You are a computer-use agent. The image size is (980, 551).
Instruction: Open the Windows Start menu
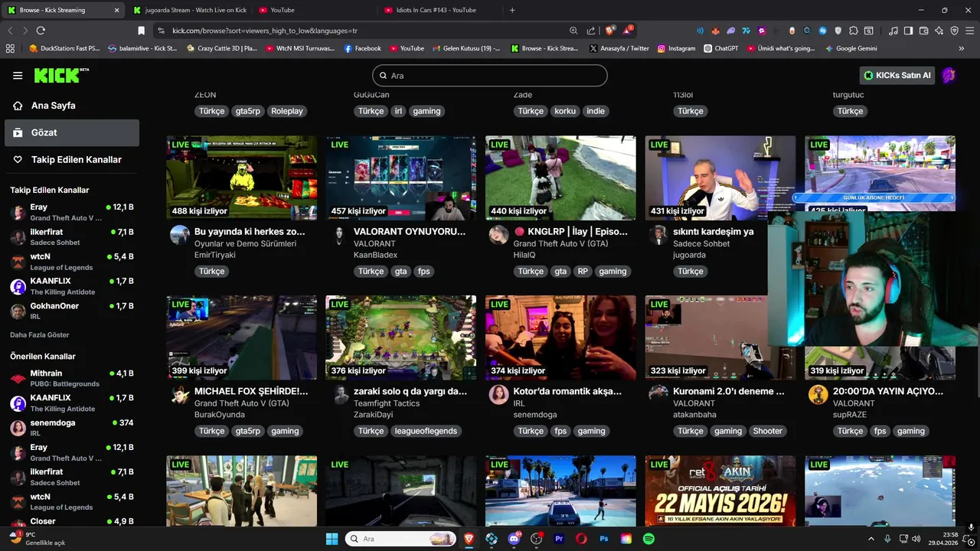[332, 539]
